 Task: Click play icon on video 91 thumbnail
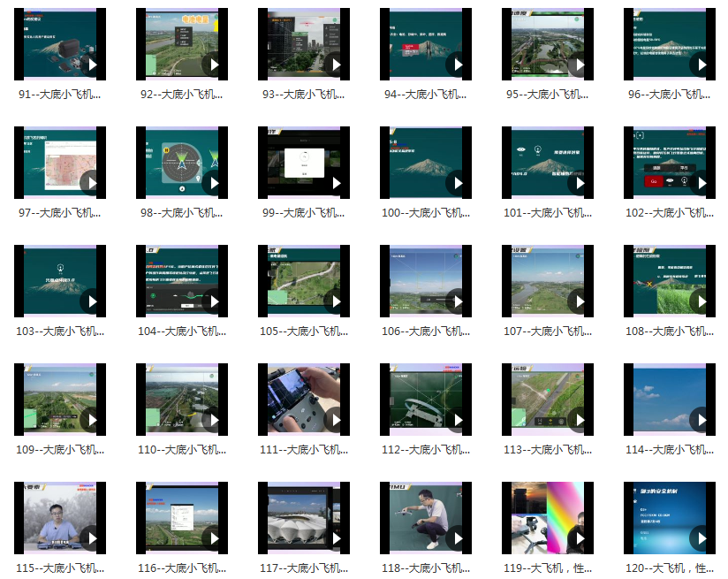(x=92, y=65)
